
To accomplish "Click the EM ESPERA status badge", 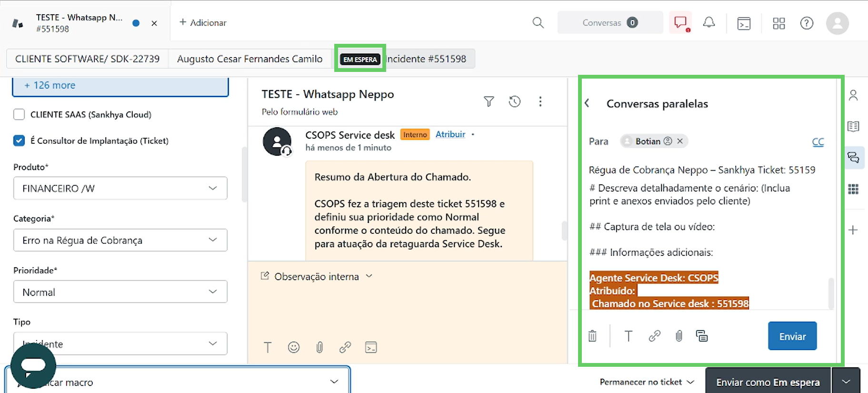I will (x=360, y=59).
